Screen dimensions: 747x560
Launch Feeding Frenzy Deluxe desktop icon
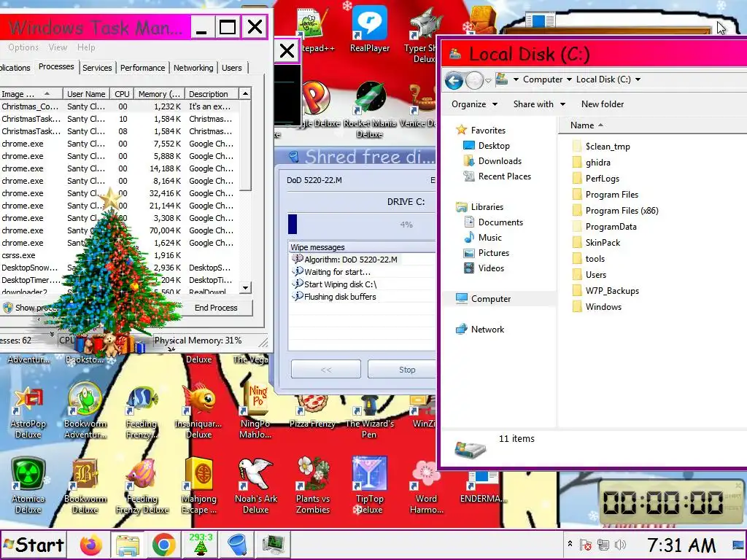tap(142, 486)
